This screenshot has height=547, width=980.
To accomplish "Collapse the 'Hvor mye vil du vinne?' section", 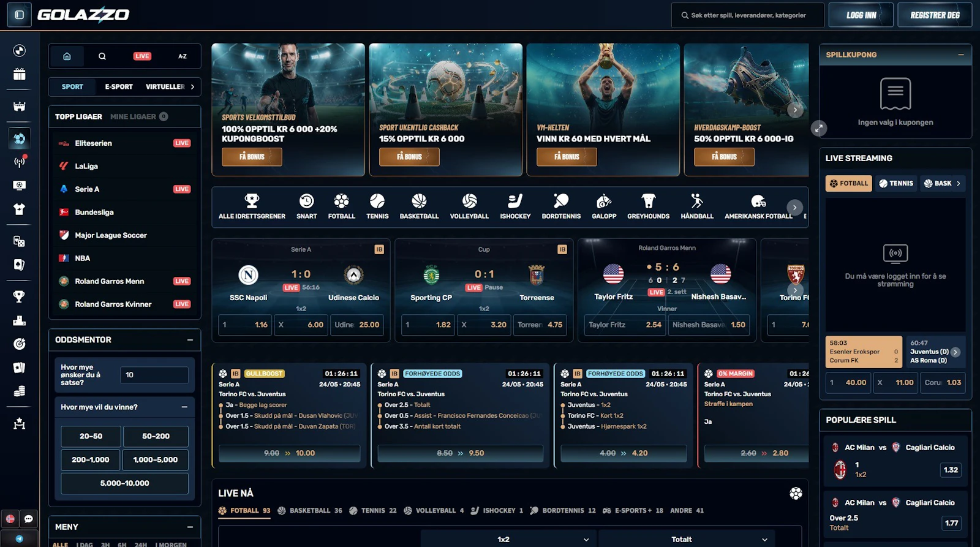I will click(184, 407).
